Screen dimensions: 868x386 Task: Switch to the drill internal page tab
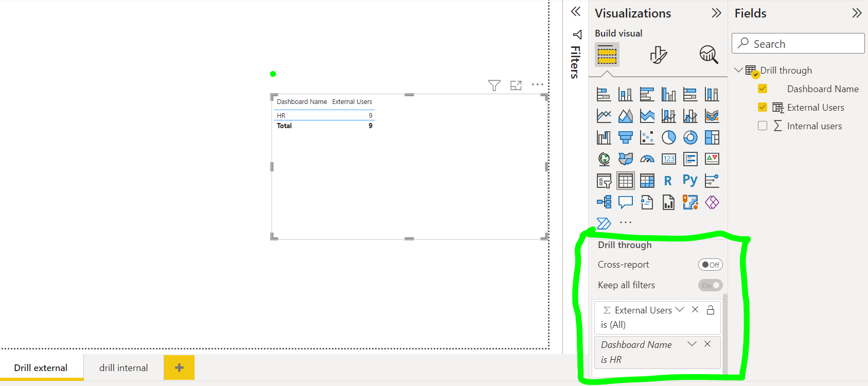123,367
